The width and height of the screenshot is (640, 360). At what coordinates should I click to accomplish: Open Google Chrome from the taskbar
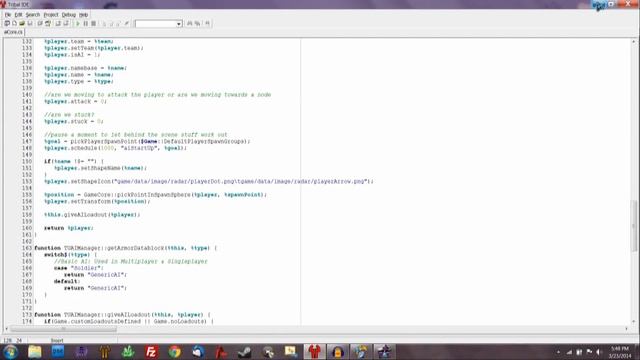click(x=175, y=351)
